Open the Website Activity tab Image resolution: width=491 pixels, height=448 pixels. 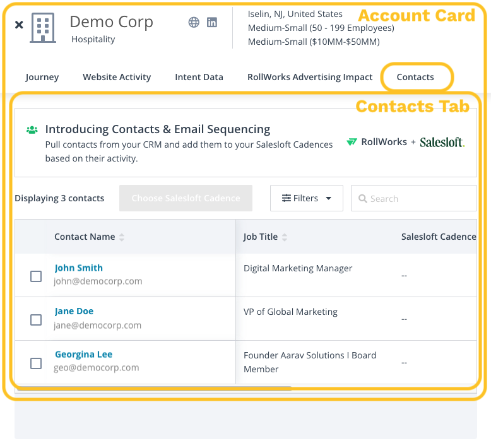[117, 77]
